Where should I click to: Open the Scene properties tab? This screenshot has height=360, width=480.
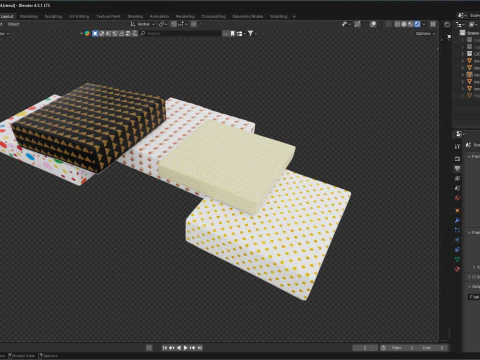[457, 188]
